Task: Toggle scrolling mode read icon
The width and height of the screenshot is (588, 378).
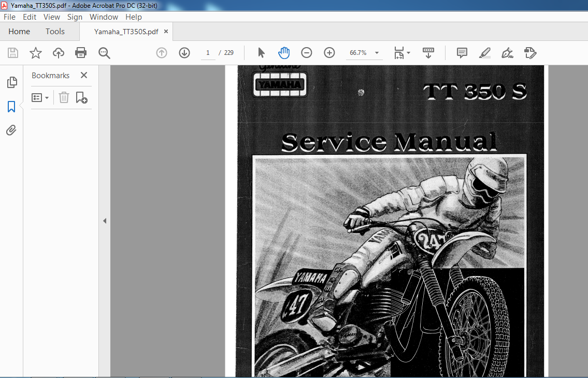Action: pos(428,53)
